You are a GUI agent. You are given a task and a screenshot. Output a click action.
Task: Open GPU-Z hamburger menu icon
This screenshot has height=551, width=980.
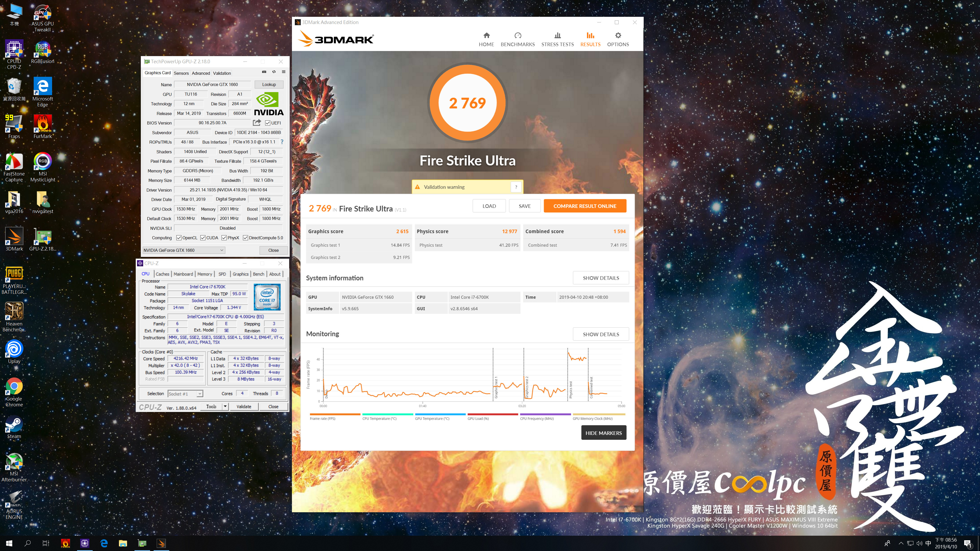click(284, 72)
